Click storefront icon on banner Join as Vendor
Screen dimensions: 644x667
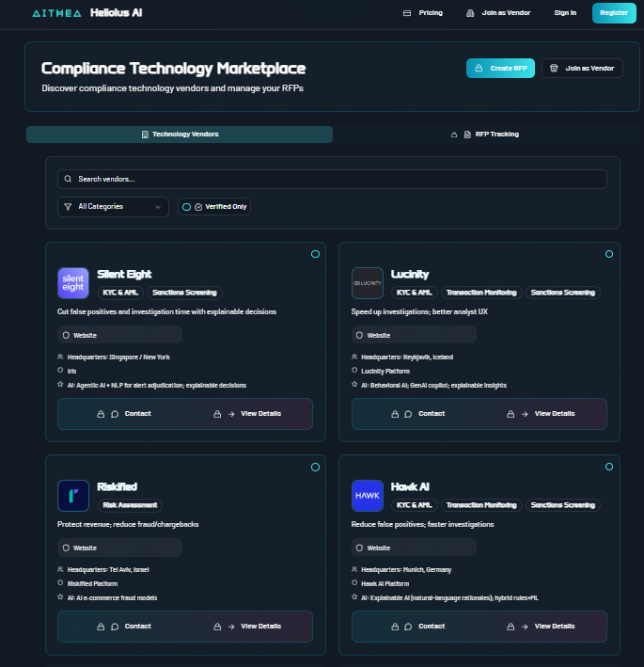[554, 68]
